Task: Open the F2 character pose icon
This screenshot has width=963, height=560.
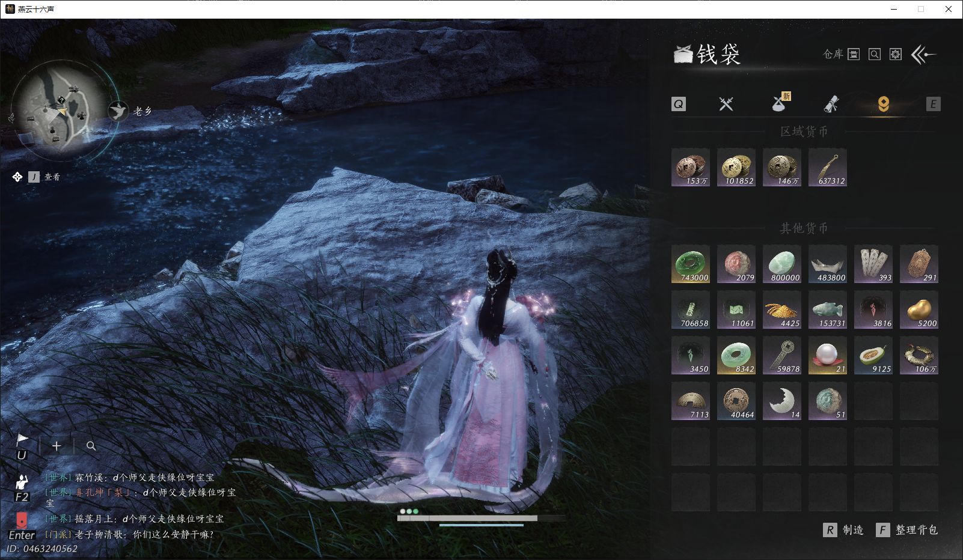Action: point(22,487)
